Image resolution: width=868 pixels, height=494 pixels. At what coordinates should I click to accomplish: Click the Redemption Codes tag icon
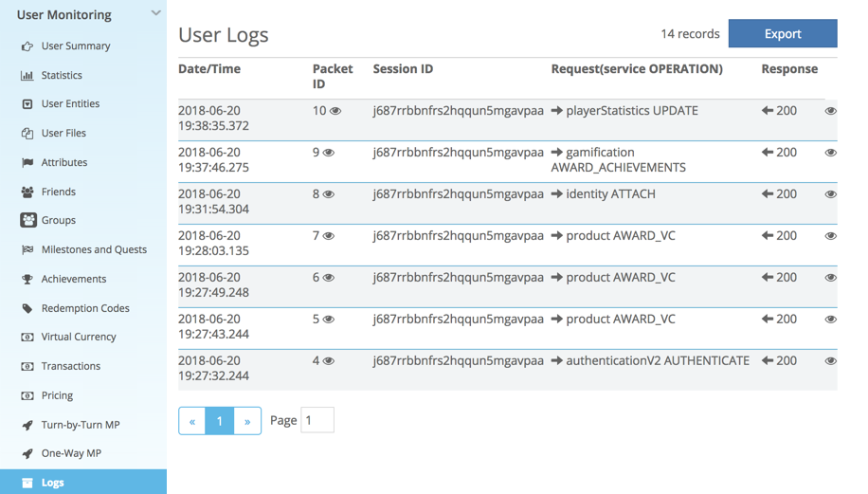(27, 309)
